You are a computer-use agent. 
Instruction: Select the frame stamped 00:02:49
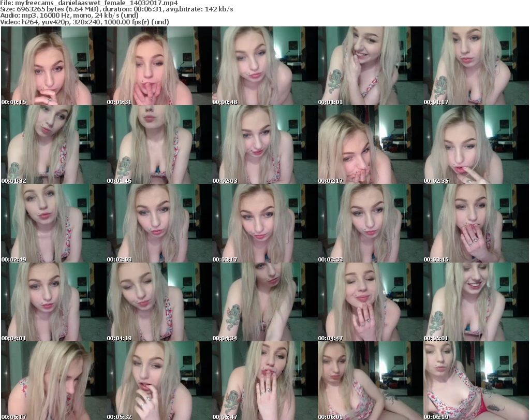coord(54,223)
